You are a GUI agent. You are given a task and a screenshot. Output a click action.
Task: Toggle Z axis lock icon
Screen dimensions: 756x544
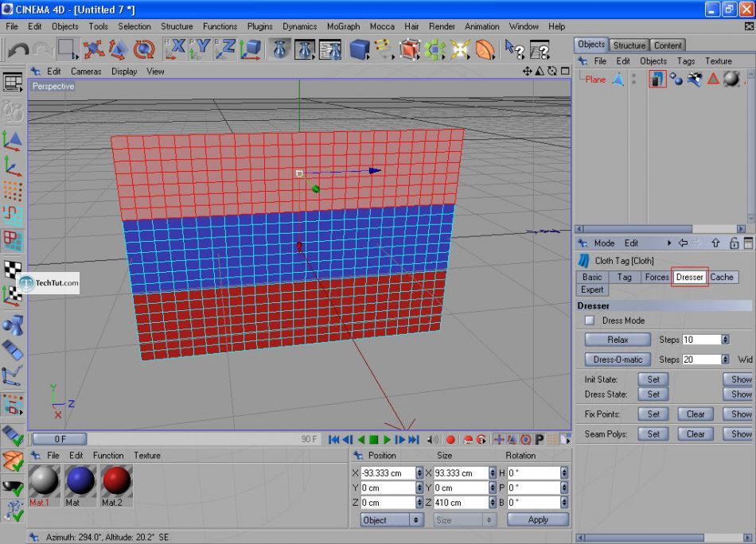tap(224, 49)
